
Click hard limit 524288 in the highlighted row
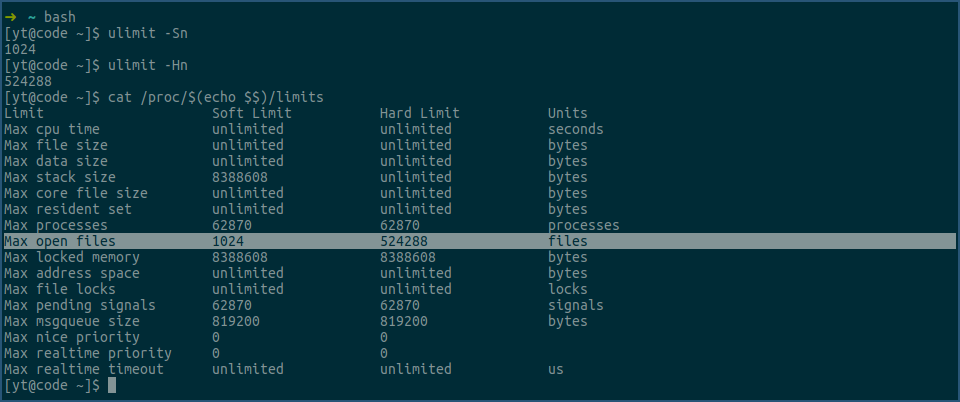[408, 241]
